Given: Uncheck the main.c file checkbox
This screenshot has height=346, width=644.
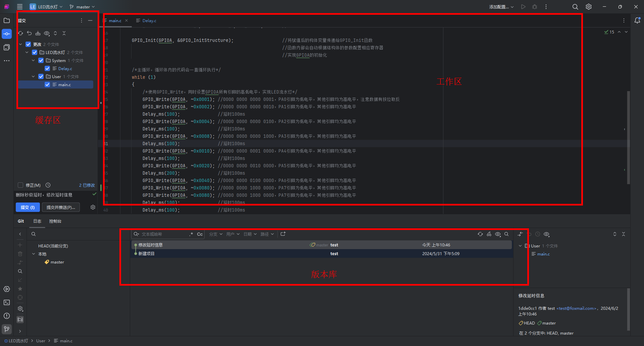Looking at the screenshot, I should pos(47,84).
